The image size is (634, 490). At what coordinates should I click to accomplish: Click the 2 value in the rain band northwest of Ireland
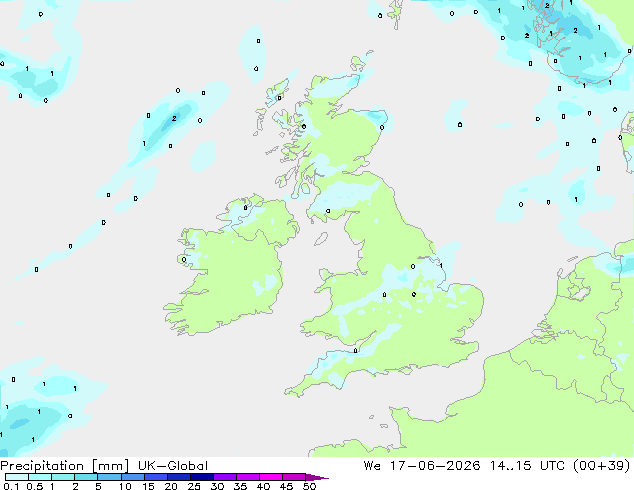pyautogui.click(x=174, y=118)
